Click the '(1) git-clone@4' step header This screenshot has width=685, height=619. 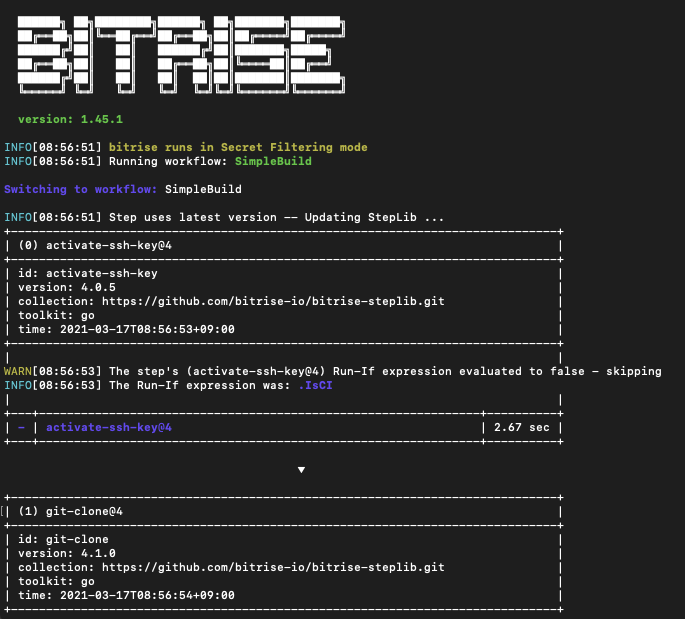(70, 511)
